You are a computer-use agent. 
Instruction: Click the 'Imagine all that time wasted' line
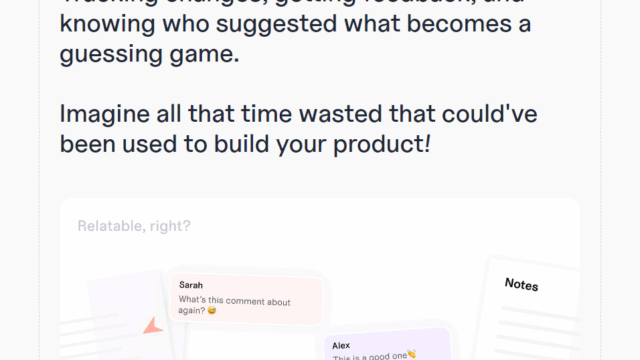pos(298,113)
